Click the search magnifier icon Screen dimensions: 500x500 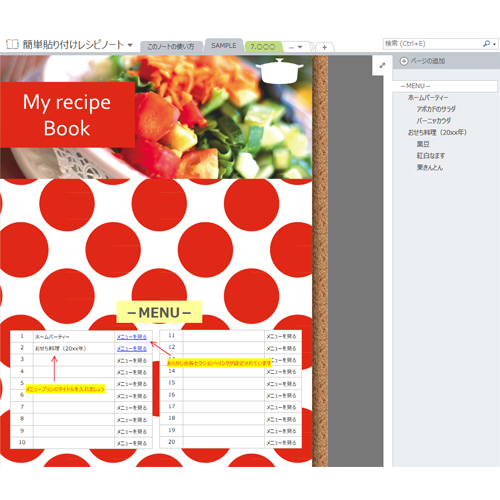coord(486,44)
